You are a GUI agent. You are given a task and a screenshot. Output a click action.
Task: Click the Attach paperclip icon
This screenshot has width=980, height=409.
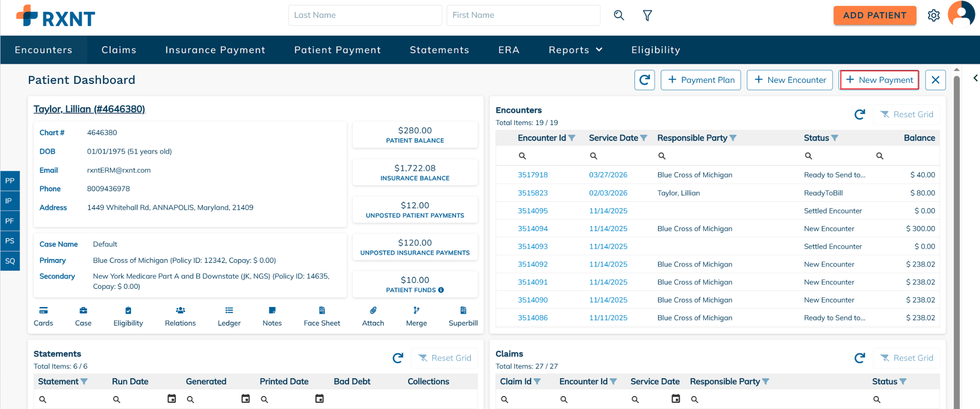pos(373,310)
